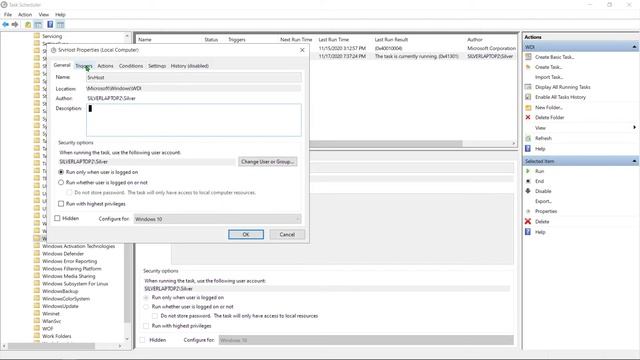Expand the View submenu arrow

pos(634,128)
